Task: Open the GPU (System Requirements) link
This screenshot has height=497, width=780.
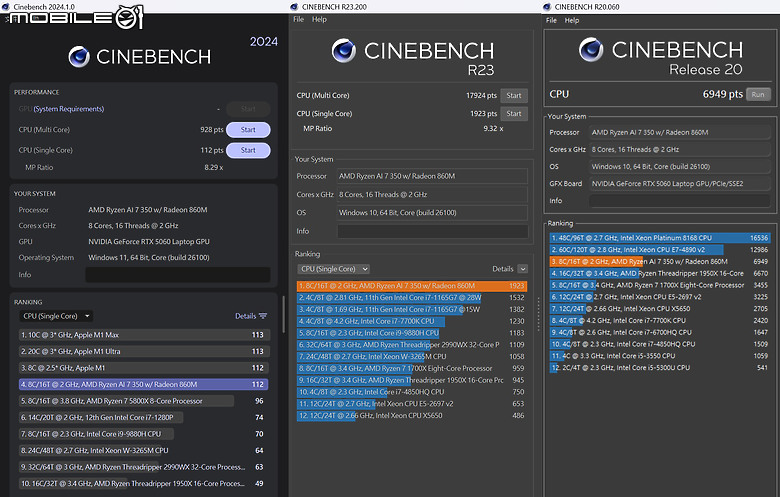Action: (x=69, y=109)
